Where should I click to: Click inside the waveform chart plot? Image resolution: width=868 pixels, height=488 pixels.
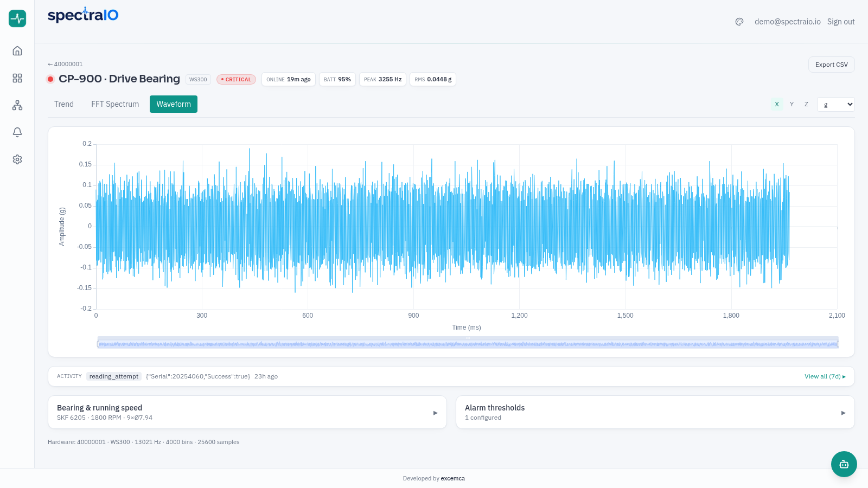(x=467, y=227)
